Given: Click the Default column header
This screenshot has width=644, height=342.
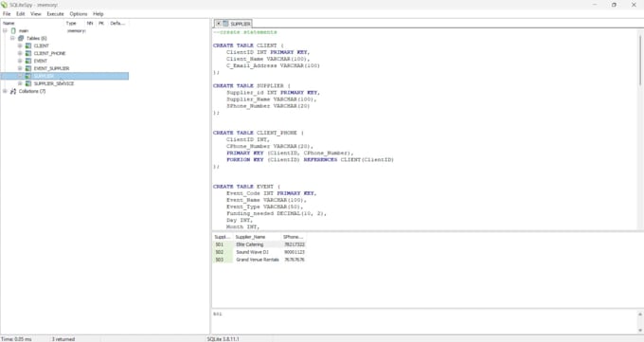Looking at the screenshot, I should click(117, 23).
